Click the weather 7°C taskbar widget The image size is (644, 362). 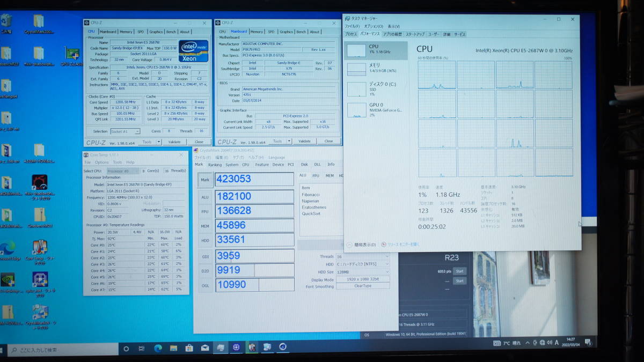tap(506, 343)
